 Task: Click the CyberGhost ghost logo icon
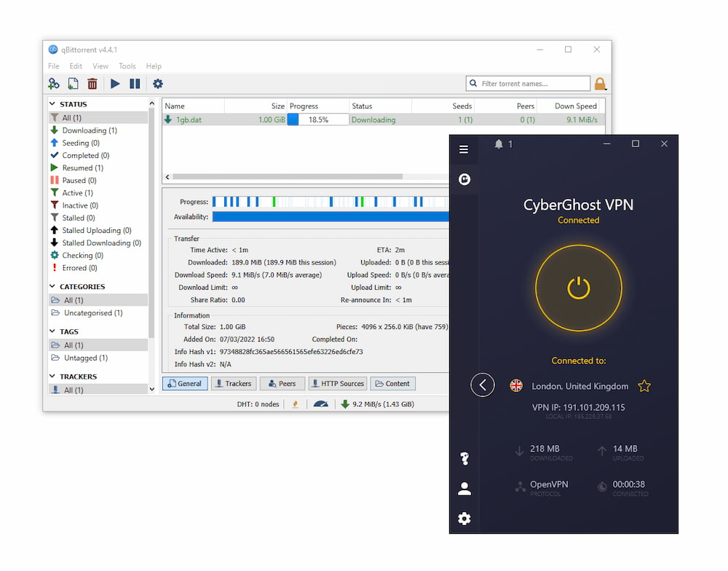(x=464, y=179)
